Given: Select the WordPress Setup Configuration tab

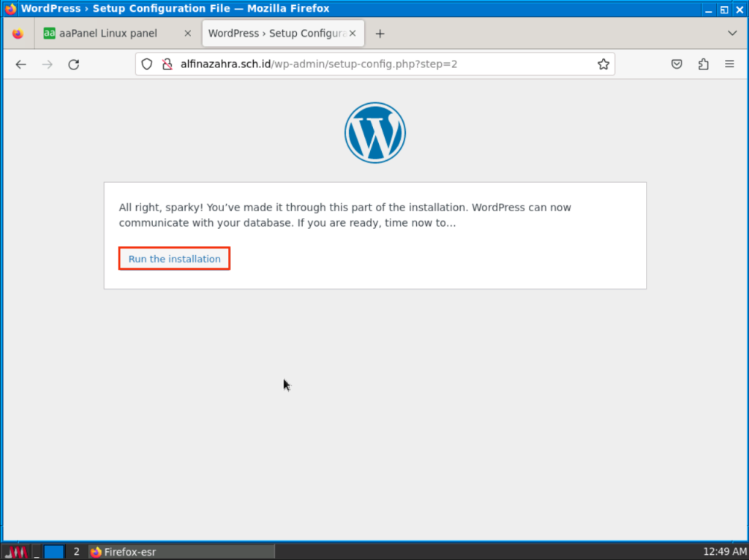Looking at the screenshot, I should point(276,34).
